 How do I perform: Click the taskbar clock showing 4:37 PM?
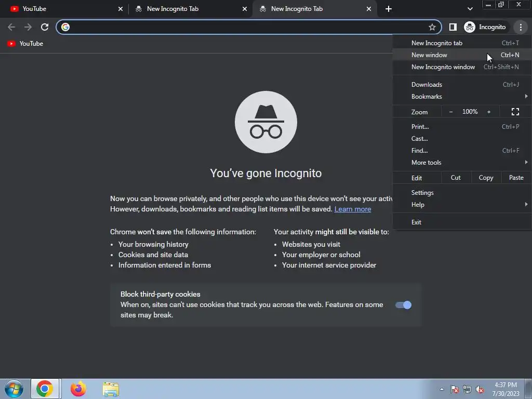[506, 389]
